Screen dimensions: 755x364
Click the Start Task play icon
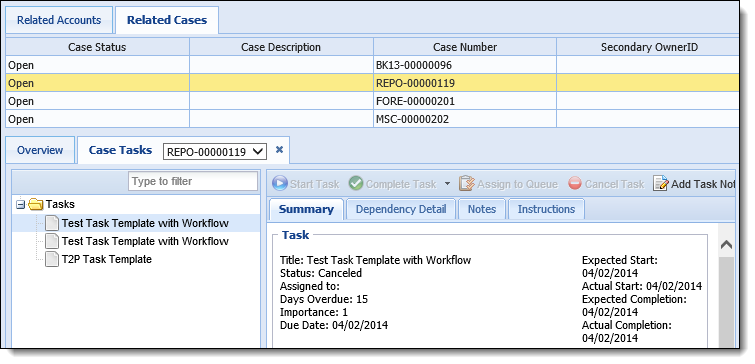click(x=279, y=184)
